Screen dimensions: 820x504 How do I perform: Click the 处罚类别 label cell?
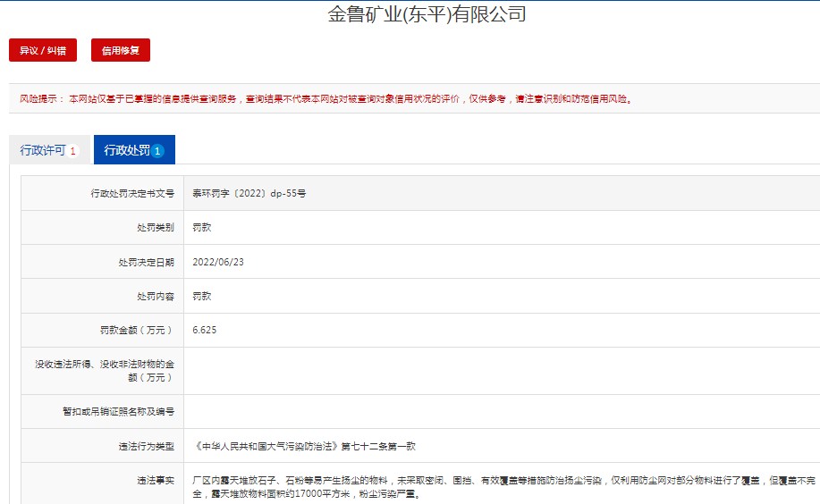tap(103, 228)
